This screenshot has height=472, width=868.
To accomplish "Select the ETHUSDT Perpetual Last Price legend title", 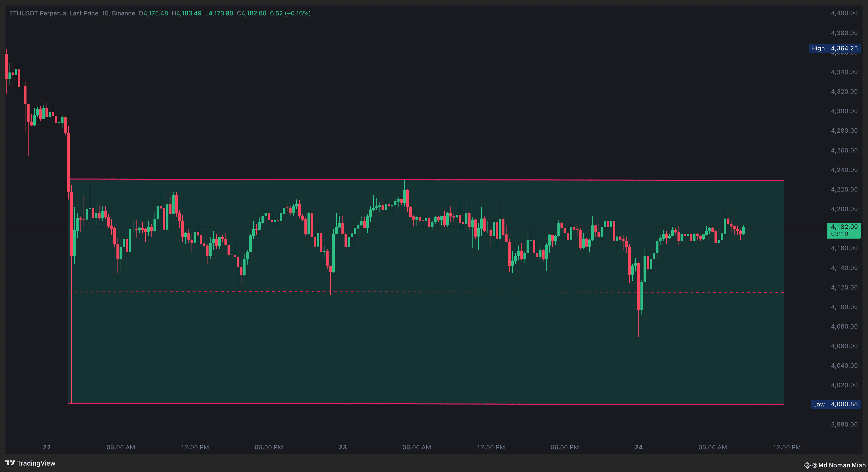I will pyautogui.click(x=72, y=13).
